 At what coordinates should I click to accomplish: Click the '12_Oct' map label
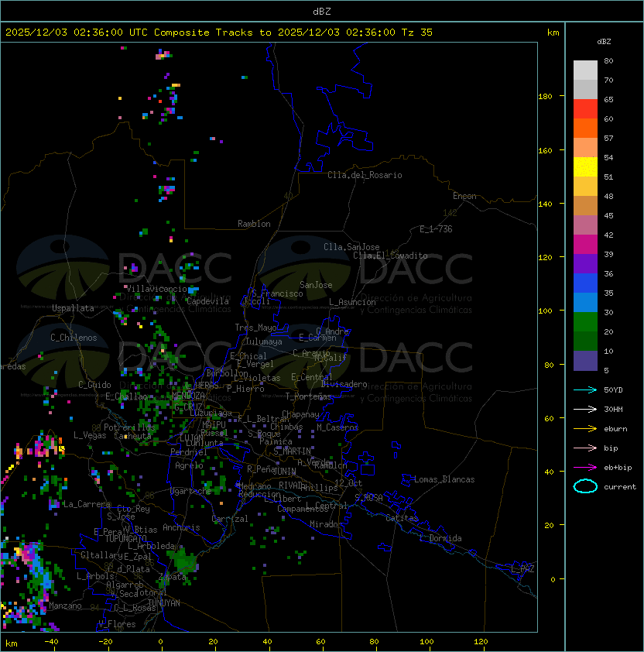pos(348,482)
